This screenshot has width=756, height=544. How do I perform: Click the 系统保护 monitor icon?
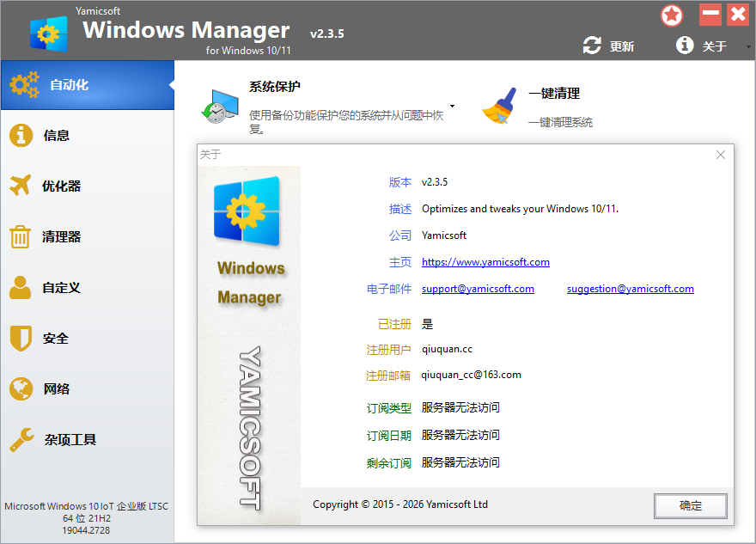tap(218, 105)
